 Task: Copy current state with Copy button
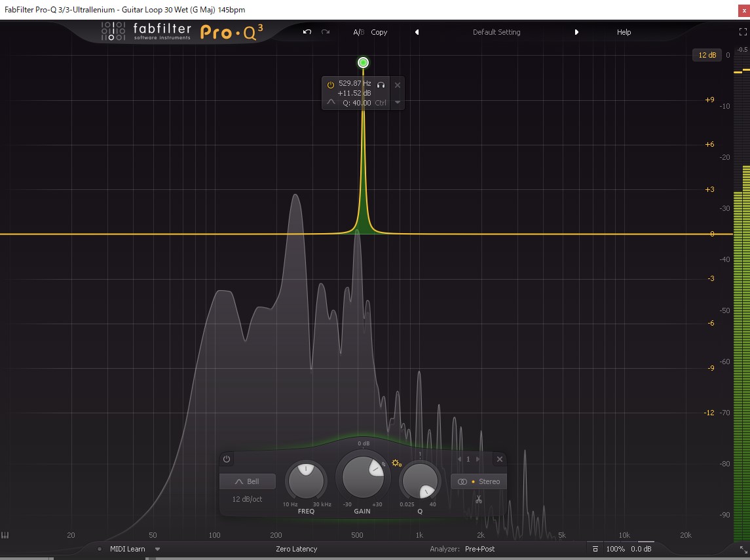click(379, 32)
